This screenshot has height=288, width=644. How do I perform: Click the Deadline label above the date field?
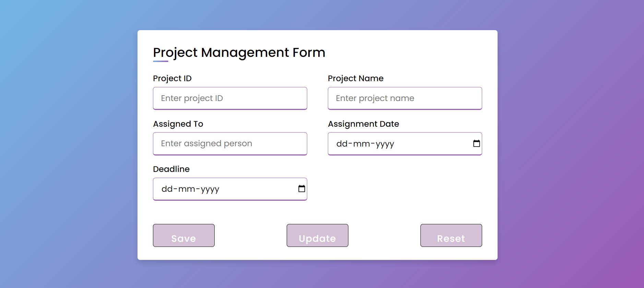171,169
